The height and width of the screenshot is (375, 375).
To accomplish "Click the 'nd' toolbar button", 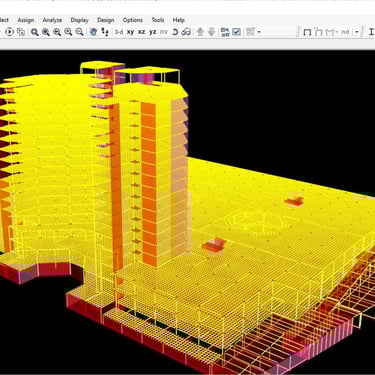I will point(345,32).
